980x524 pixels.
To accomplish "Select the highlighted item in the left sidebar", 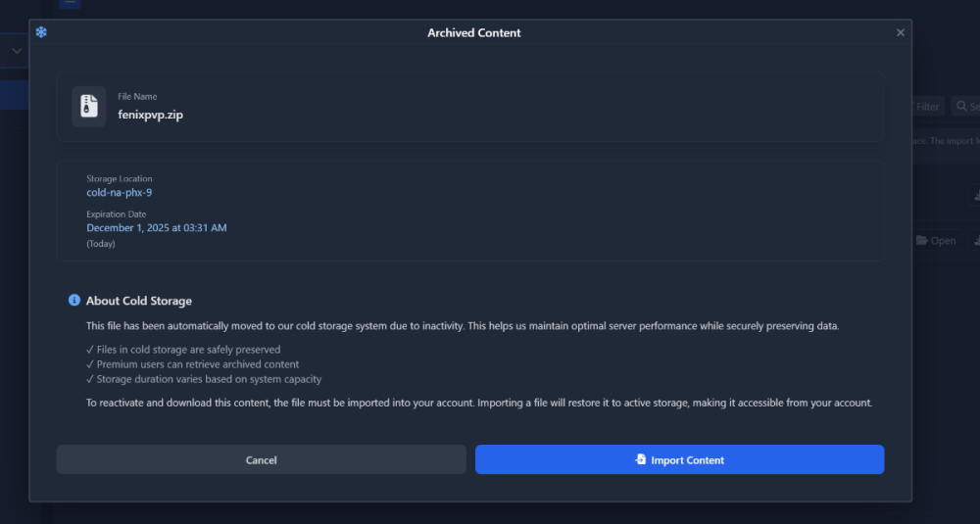I will tap(14, 95).
